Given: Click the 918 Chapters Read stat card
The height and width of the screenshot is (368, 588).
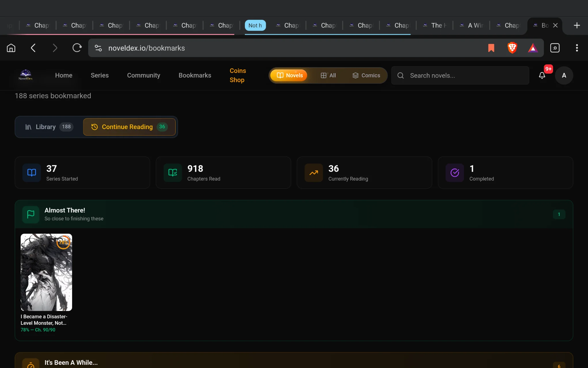Looking at the screenshot, I should tap(223, 172).
